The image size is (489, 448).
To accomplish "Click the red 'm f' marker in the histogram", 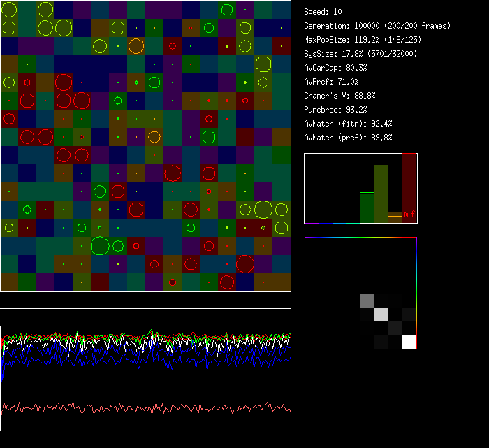I will 409,214.
